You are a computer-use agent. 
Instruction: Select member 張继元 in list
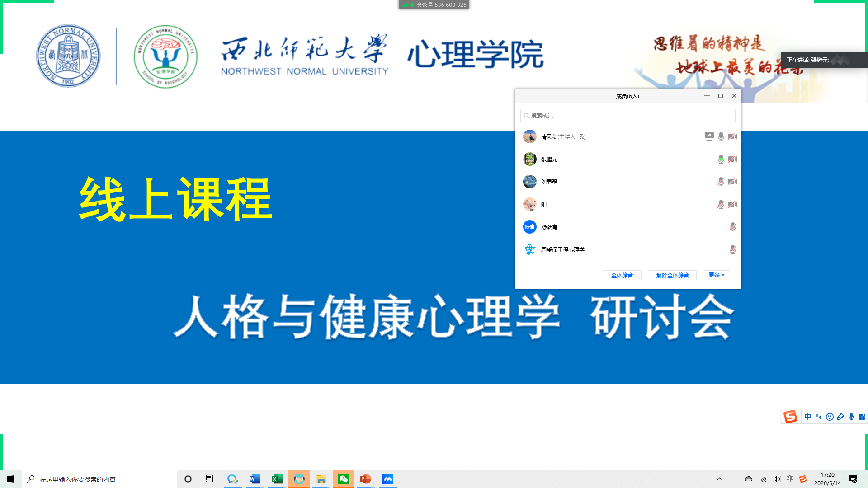click(x=549, y=159)
